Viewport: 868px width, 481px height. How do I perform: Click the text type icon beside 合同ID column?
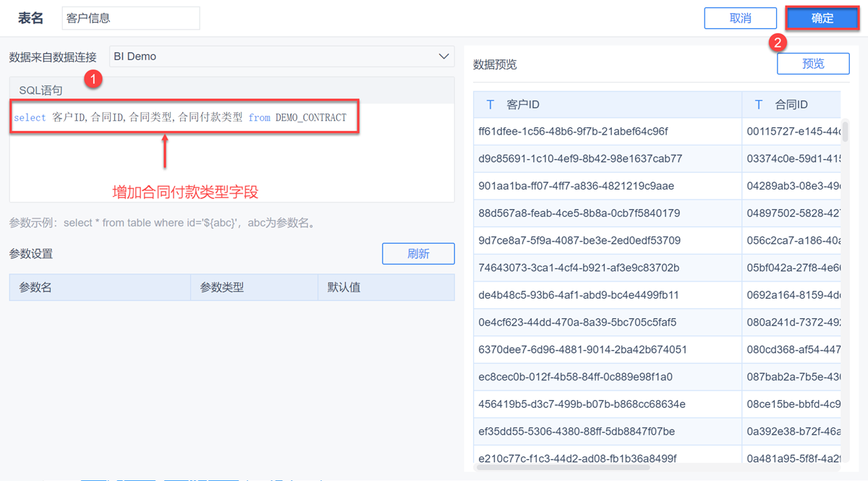tap(759, 105)
